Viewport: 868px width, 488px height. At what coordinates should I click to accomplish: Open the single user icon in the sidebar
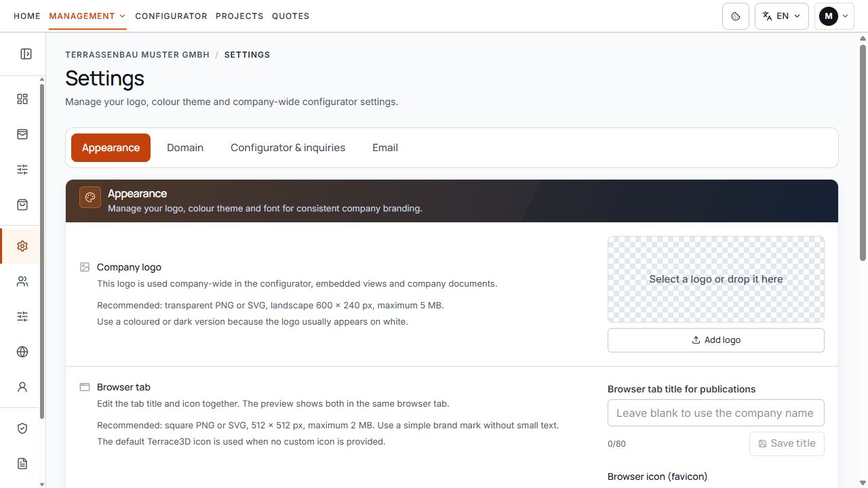[22, 387]
